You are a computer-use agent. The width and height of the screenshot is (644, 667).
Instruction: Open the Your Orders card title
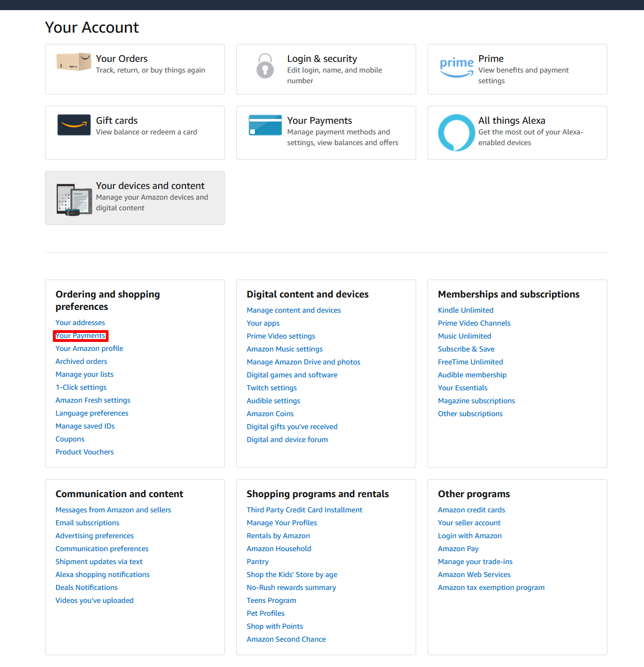121,58
